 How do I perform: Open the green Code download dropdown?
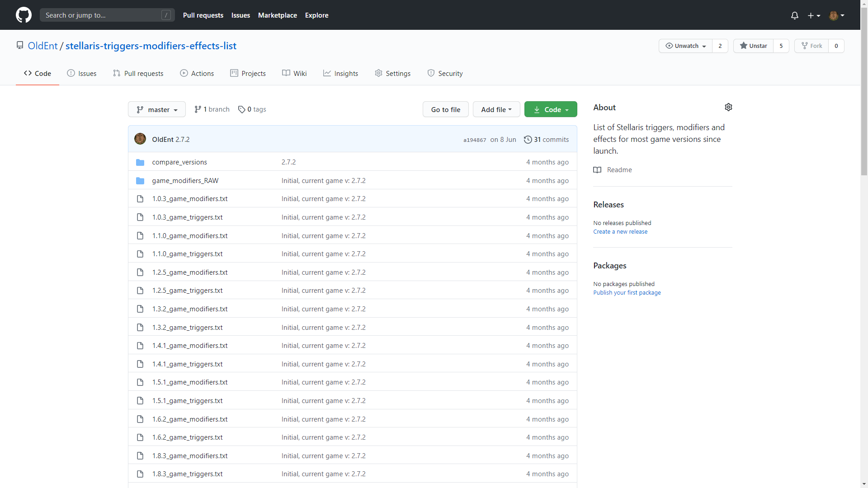tap(551, 109)
